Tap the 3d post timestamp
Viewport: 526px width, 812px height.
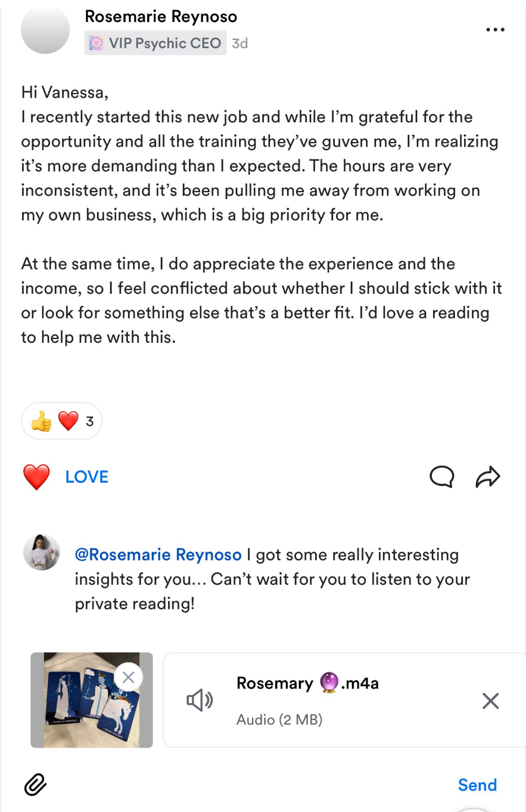tap(240, 43)
